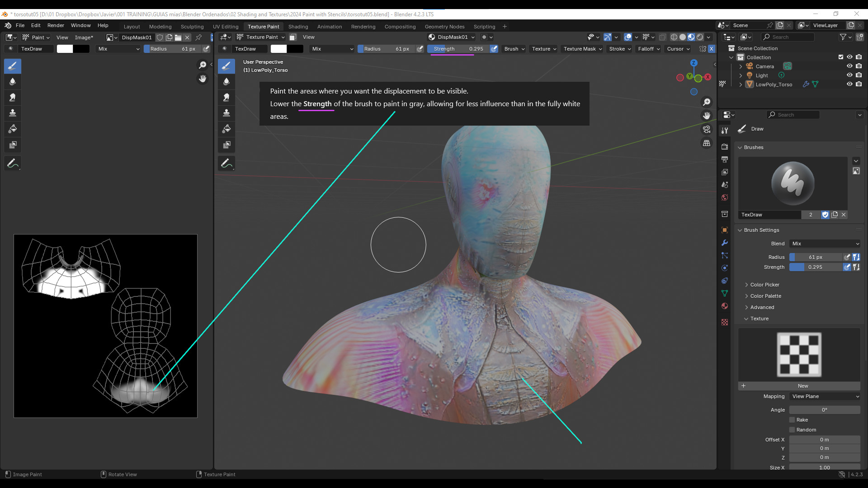Disable rendering for the Collection

coord(859,57)
